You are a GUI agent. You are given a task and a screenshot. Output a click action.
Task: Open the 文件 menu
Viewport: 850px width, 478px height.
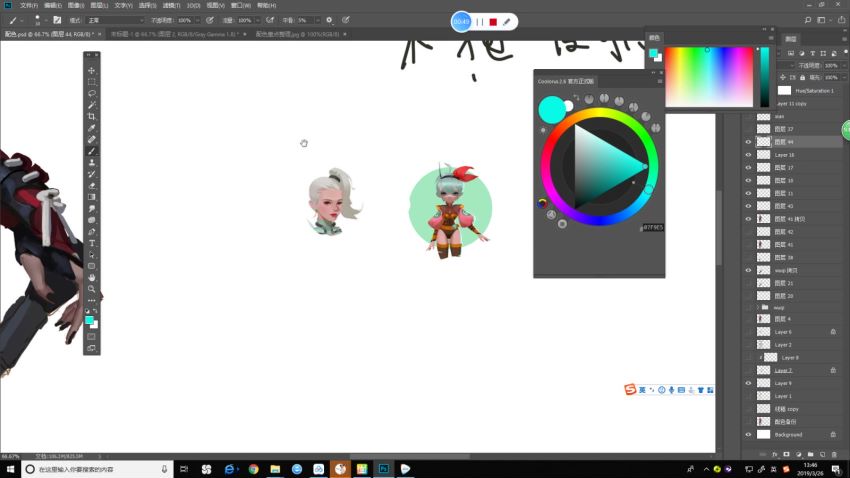[29, 5]
